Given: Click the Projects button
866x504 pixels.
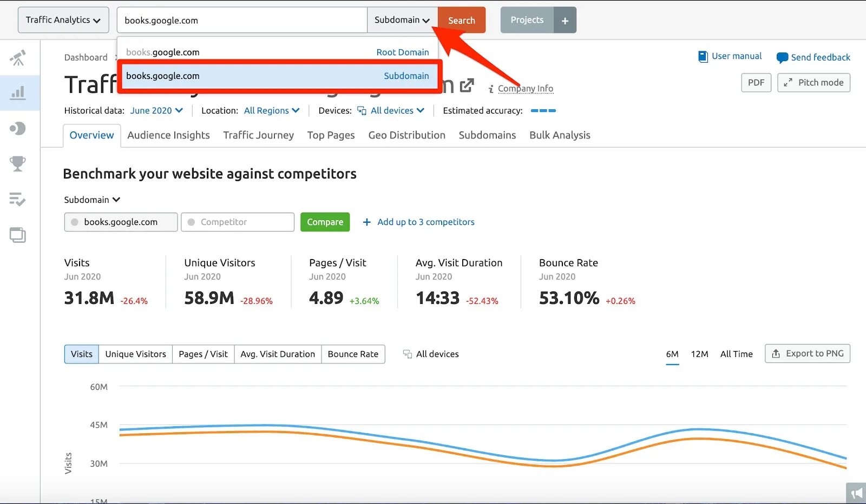Looking at the screenshot, I should (527, 20).
